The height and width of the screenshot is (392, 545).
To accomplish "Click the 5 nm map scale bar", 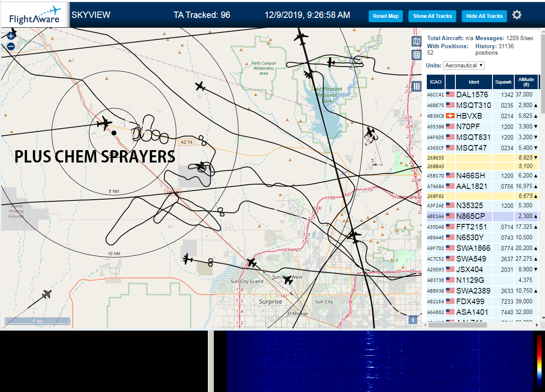I will 38,321.
